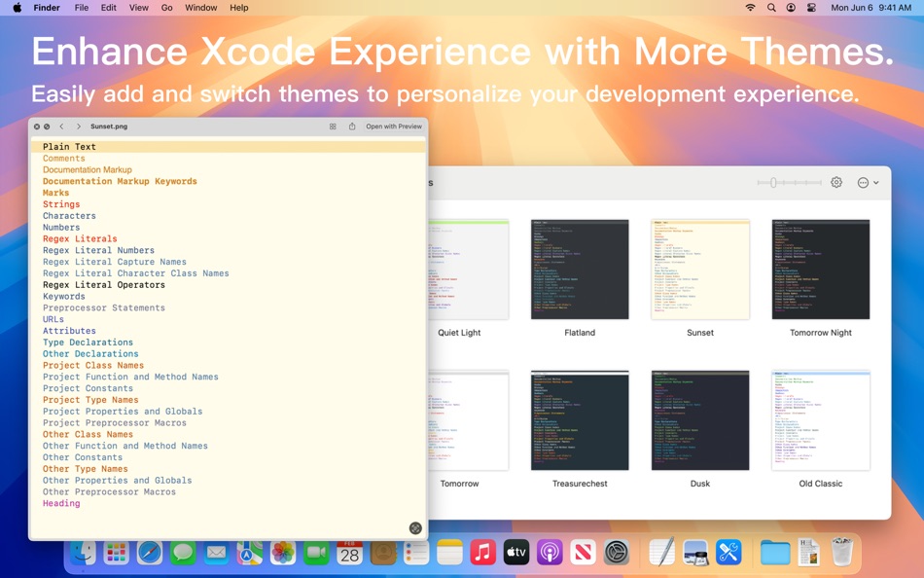Select the Treasurechest theme thumbnail

[x=580, y=420]
